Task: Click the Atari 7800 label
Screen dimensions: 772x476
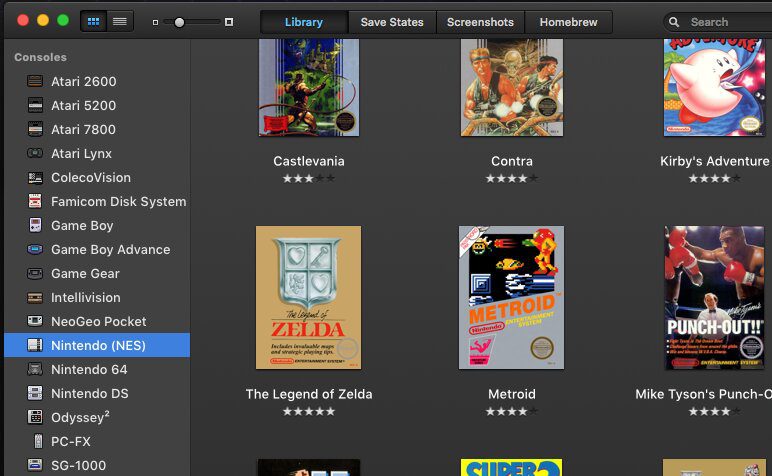Action: click(x=84, y=129)
